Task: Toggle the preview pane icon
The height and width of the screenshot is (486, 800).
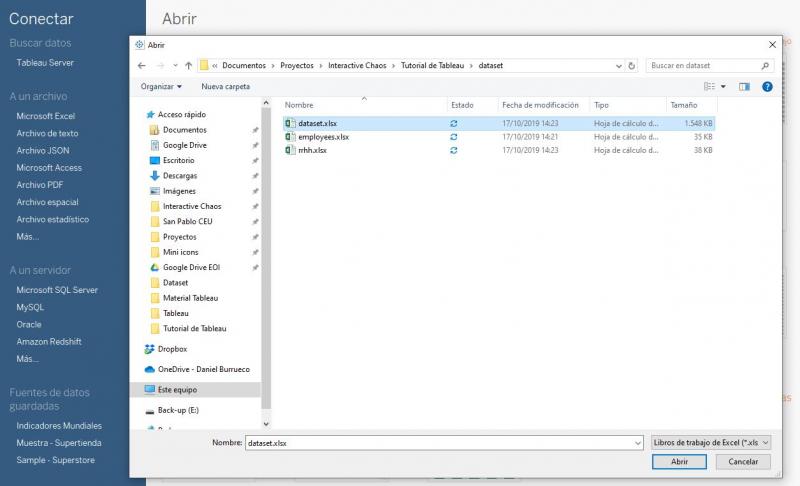Action: [744, 87]
